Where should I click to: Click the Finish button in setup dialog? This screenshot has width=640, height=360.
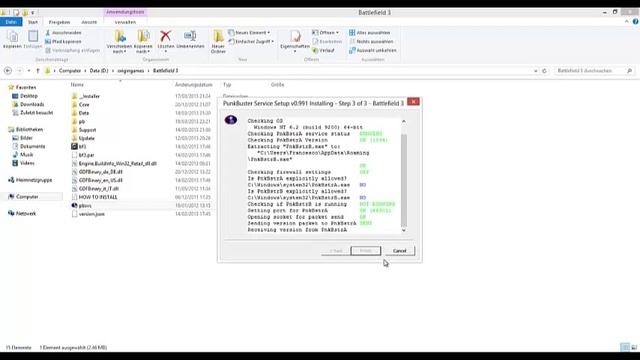[366, 251]
